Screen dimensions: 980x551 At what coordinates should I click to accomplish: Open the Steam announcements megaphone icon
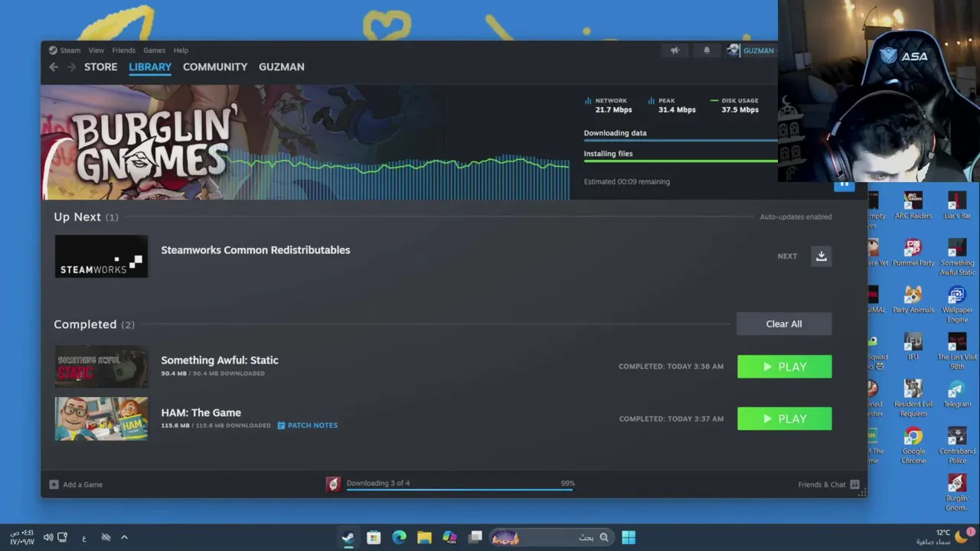(675, 51)
